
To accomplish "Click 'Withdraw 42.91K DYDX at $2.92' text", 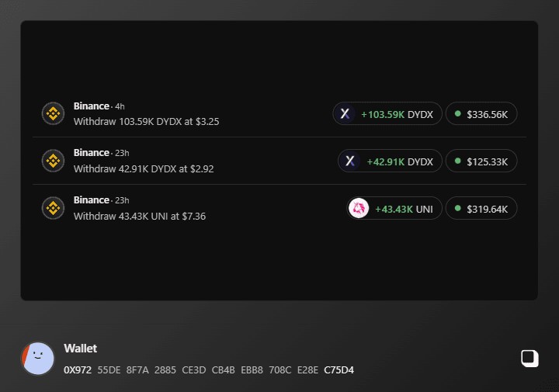I will pos(143,168).
